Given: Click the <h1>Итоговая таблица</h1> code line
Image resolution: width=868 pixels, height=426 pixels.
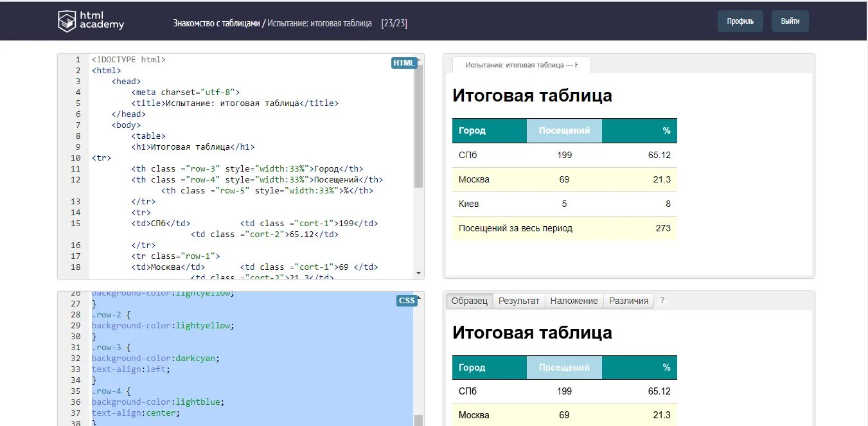Looking at the screenshot, I should click(193, 147).
